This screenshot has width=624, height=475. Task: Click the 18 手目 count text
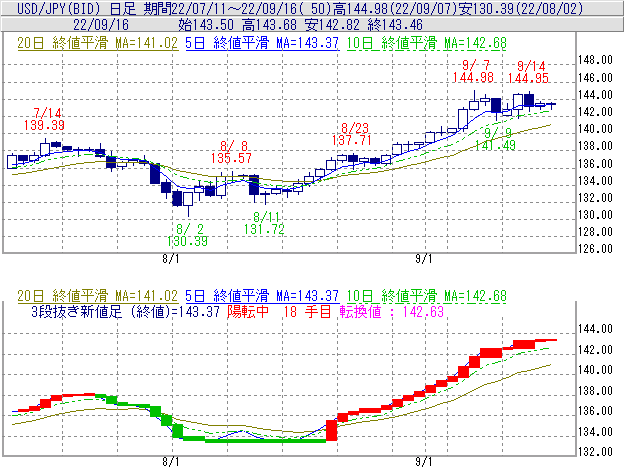point(307,311)
